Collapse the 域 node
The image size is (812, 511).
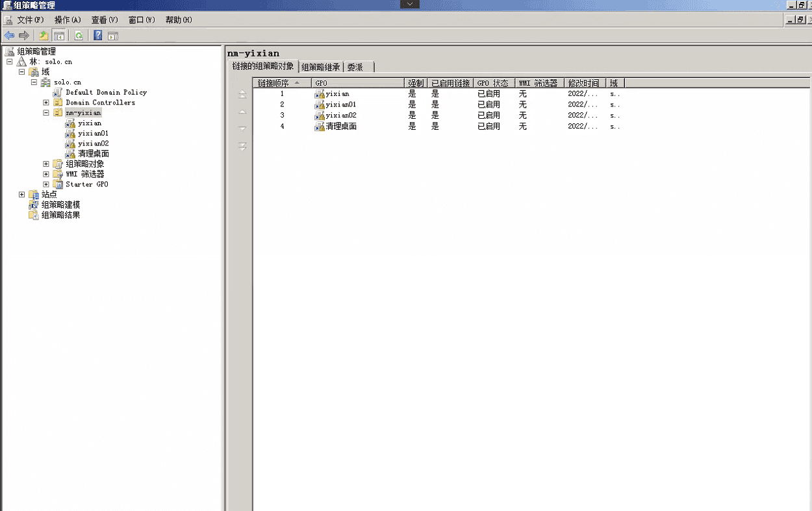(x=22, y=72)
